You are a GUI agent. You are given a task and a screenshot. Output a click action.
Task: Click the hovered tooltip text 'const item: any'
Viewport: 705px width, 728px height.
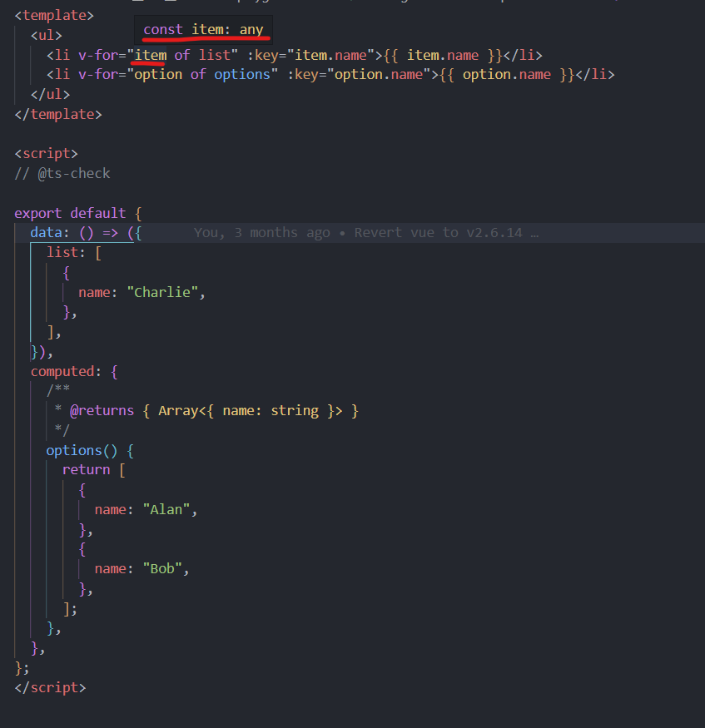pyautogui.click(x=202, y=28)
